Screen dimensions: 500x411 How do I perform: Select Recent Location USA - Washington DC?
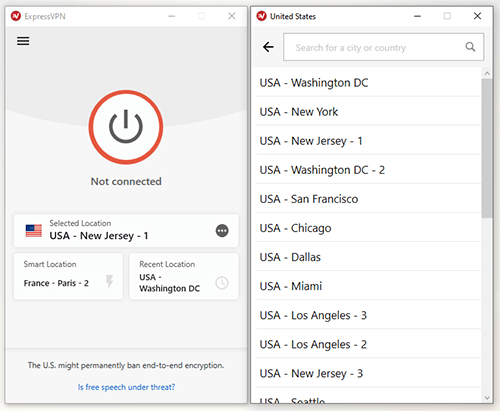point(184,276)
